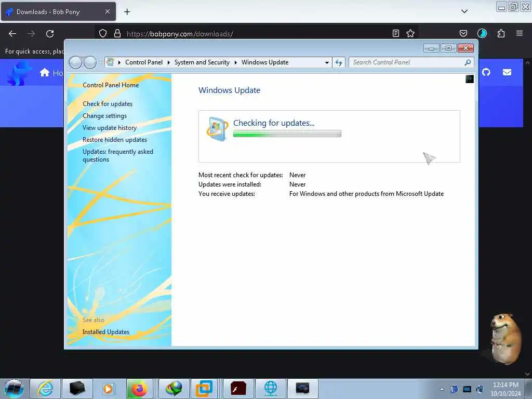
Task: Open a new Firefox tab
Action: [x=127, y=12]
